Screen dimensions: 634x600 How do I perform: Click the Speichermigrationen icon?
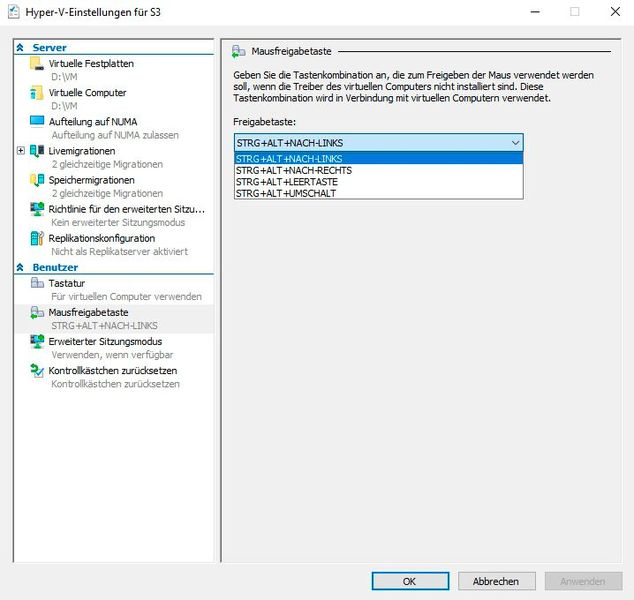point(37,180)
